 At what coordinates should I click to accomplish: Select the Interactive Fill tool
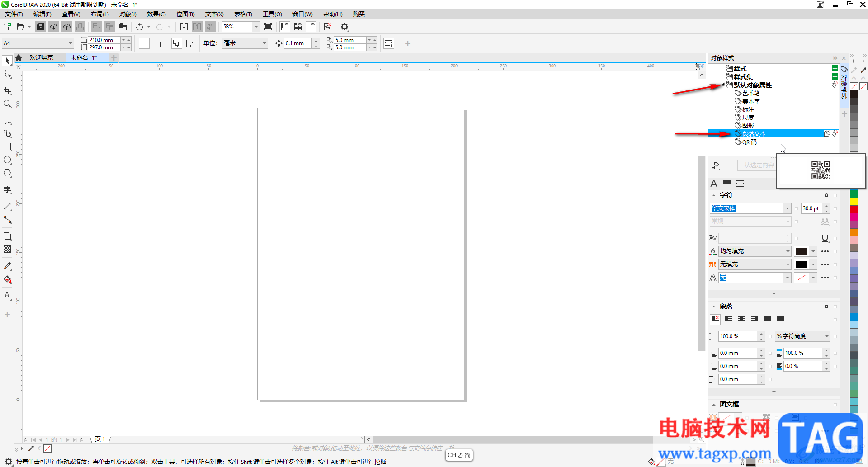(x=7, y=279)
